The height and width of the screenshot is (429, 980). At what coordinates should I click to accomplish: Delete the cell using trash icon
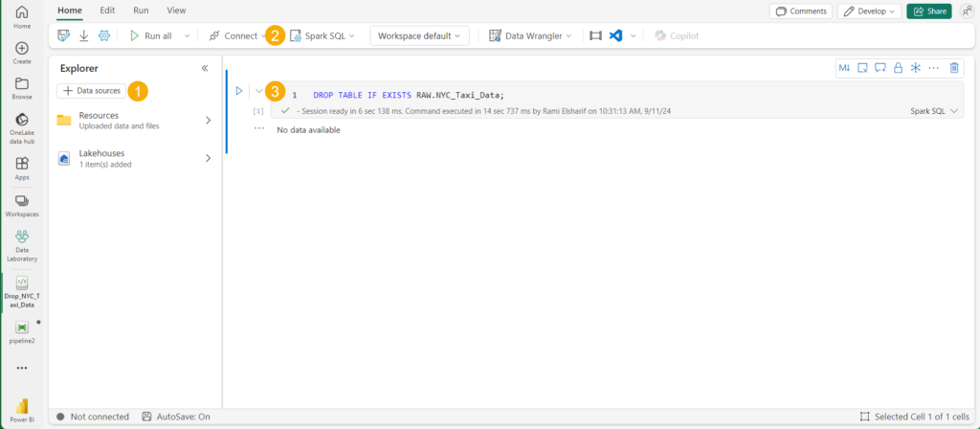954,67
